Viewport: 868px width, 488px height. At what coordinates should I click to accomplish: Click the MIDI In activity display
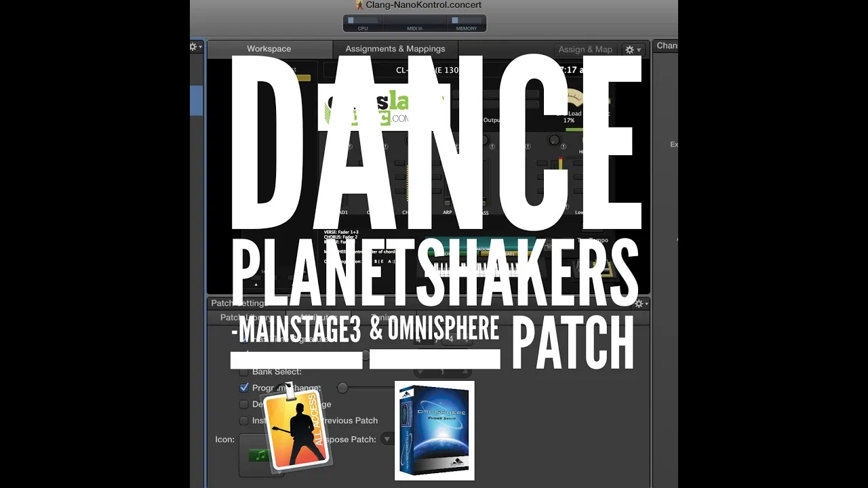414,23
